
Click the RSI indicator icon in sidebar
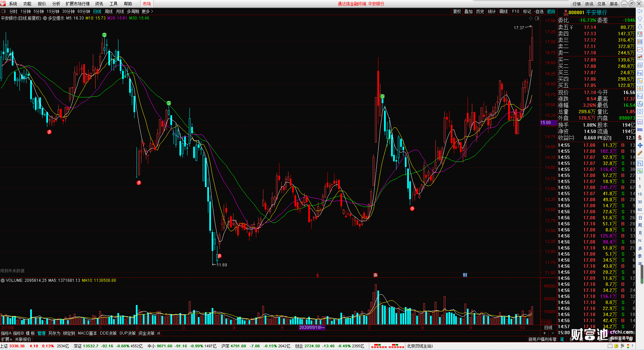(x=640, y=130)
